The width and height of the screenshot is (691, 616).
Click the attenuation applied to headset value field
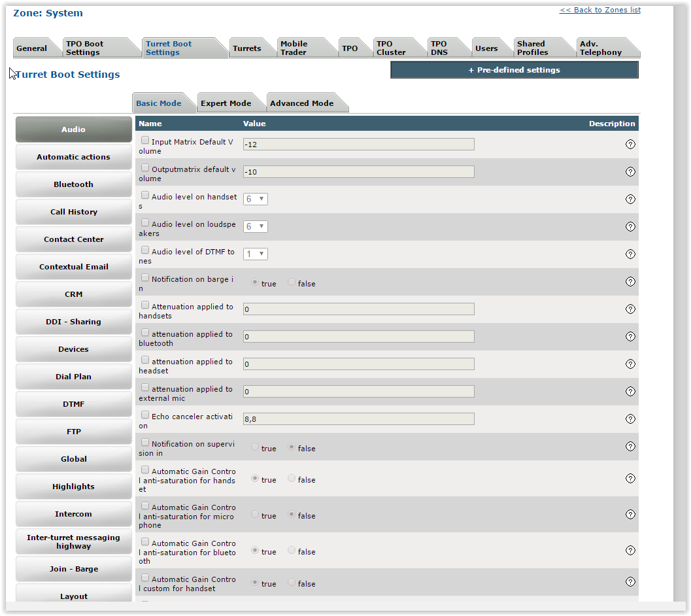[358, 364]
